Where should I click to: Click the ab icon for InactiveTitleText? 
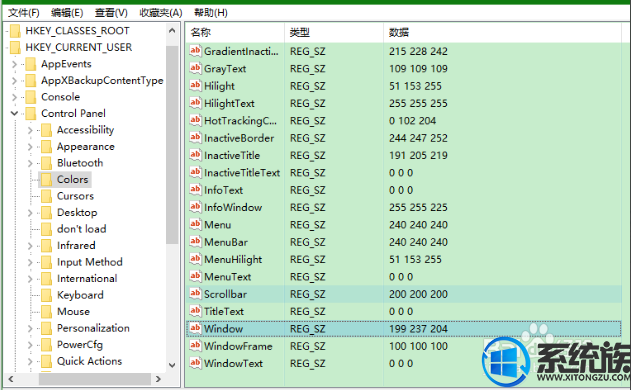pos(195,172)
